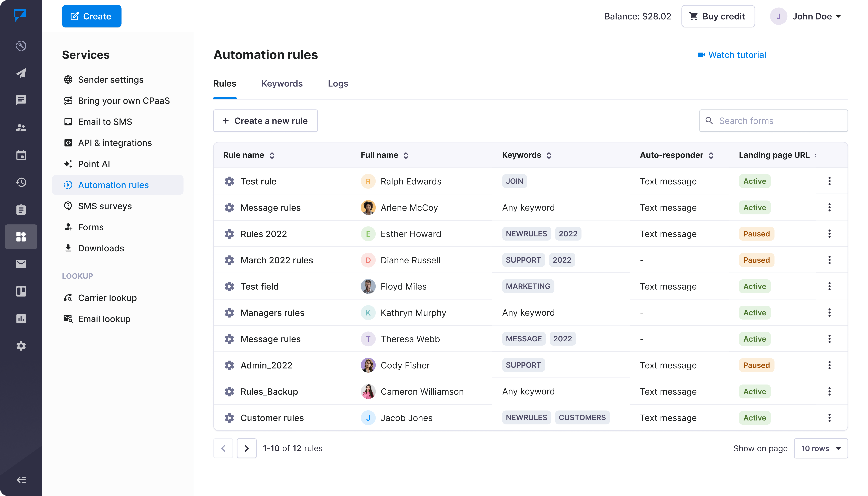
Task: Collapse the sidebar with bottom arrow icon
Action: coord(21,480)
